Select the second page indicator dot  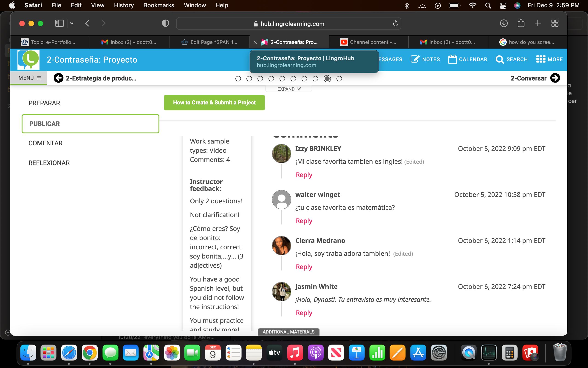pos(249,79)
